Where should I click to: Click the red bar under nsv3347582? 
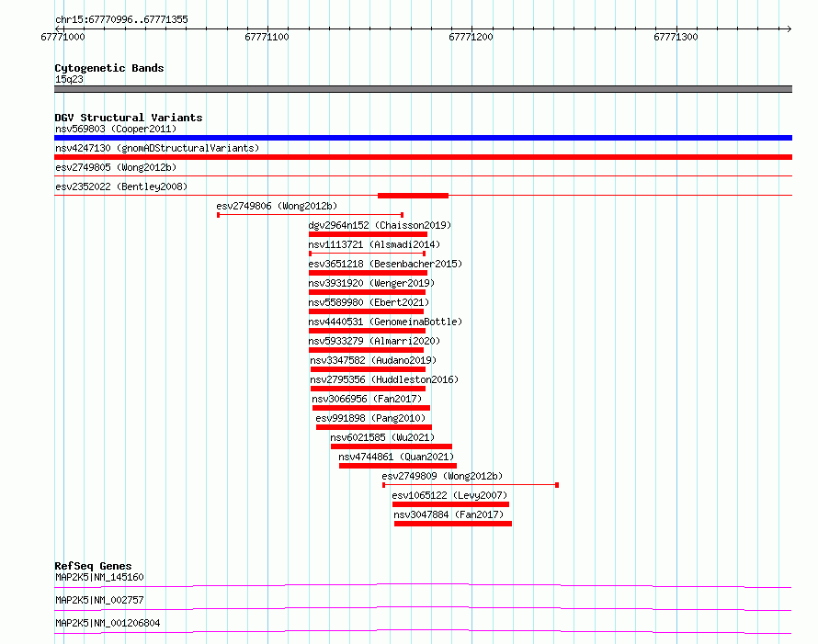tap(369, 369)
